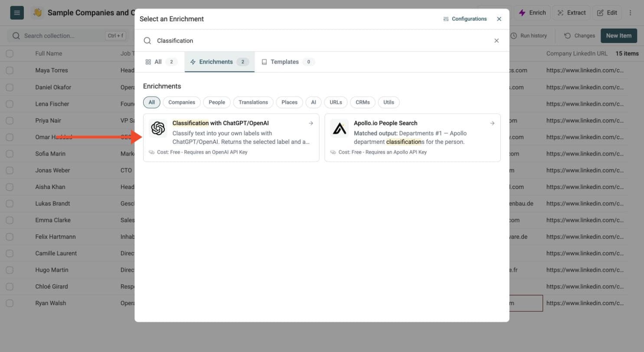Click New Item button
644x352 pixels.
619,36
